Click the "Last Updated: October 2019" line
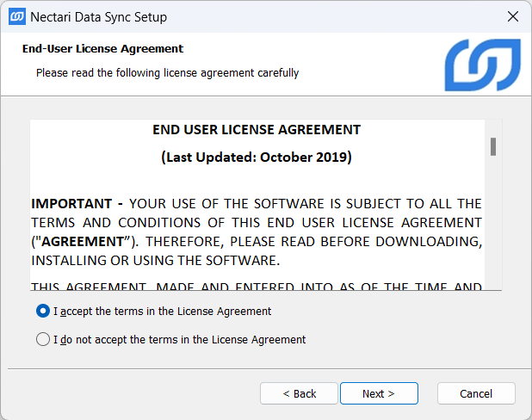The image size is (532, 420). (x=257, y=157)
